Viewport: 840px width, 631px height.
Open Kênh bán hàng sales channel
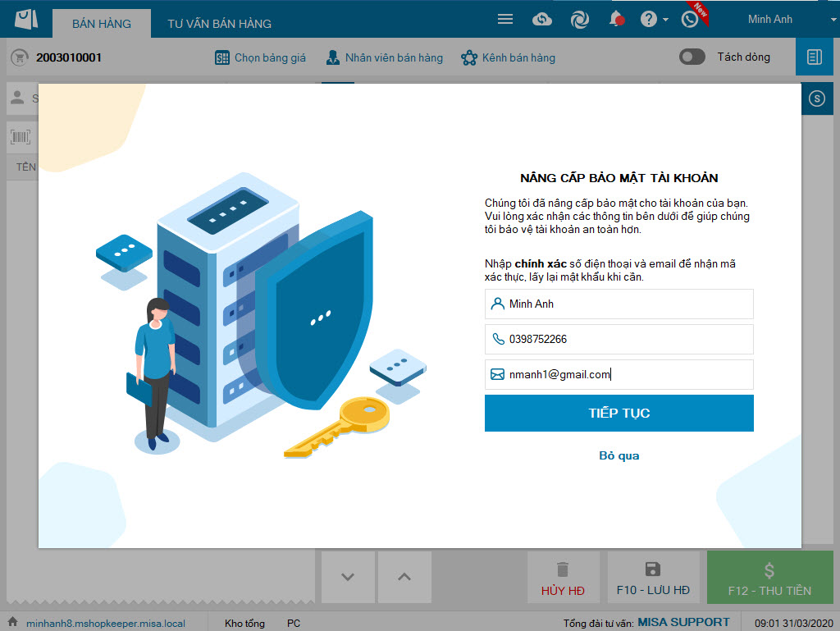pos(508,58)
